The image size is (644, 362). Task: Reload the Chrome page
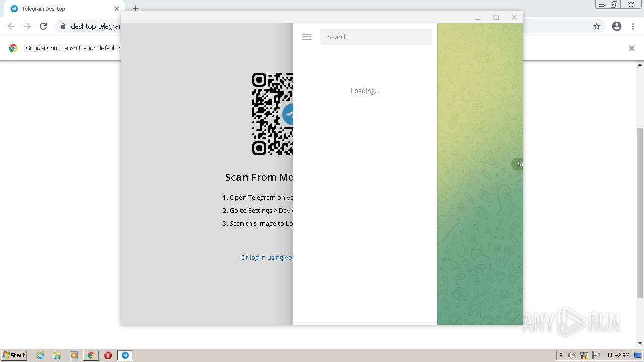tap(43, 26)
